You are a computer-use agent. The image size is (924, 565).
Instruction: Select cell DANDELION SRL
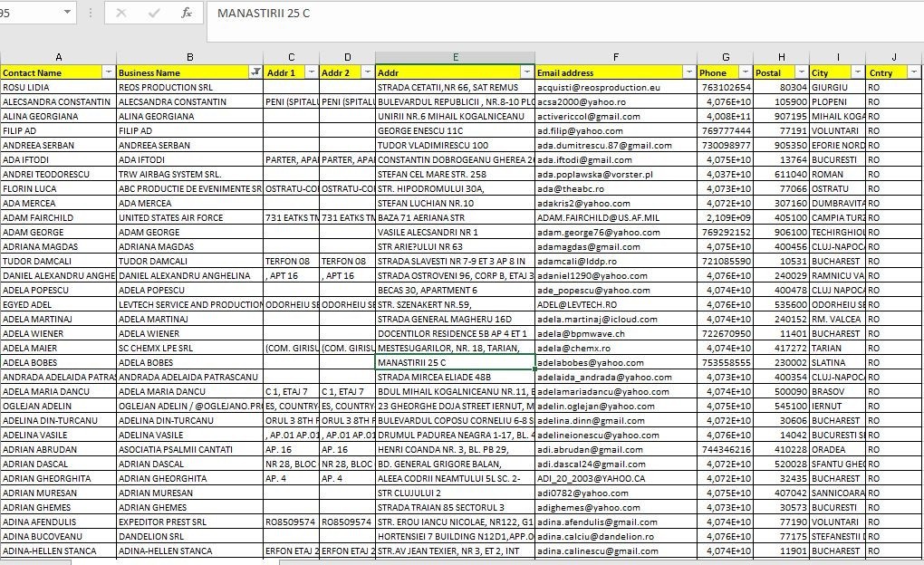click(189, 536)
